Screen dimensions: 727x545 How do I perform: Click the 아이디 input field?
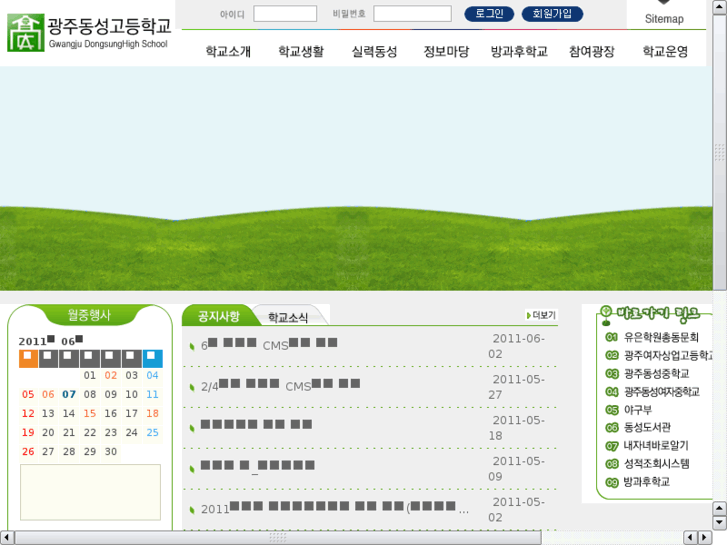(285, 14)
